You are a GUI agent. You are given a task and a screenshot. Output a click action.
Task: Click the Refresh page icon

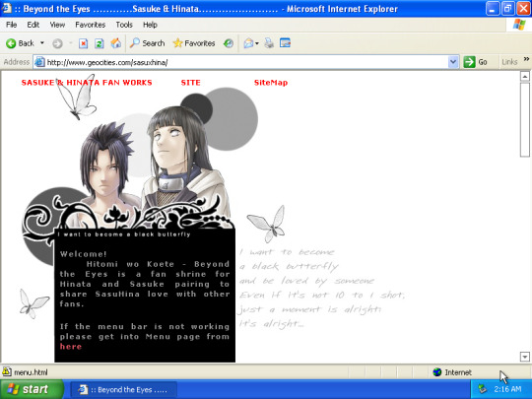100,43
